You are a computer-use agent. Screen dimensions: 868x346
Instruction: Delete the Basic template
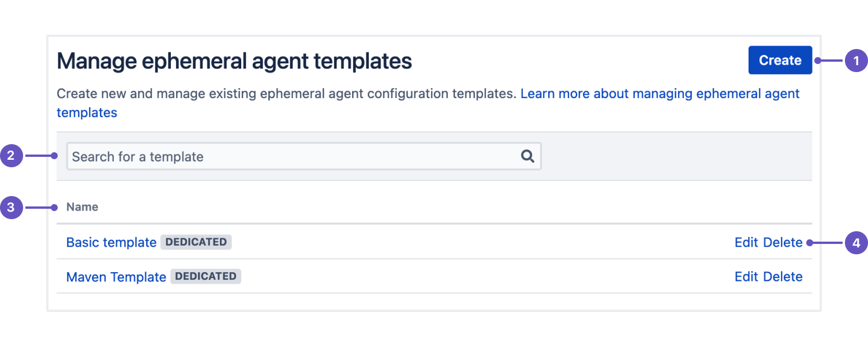click(783, 243)
